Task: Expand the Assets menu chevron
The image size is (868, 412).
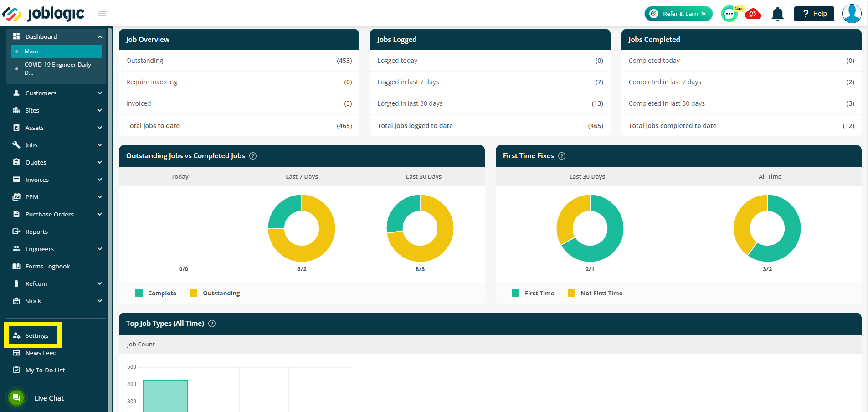Action: [x=100, y=128]
